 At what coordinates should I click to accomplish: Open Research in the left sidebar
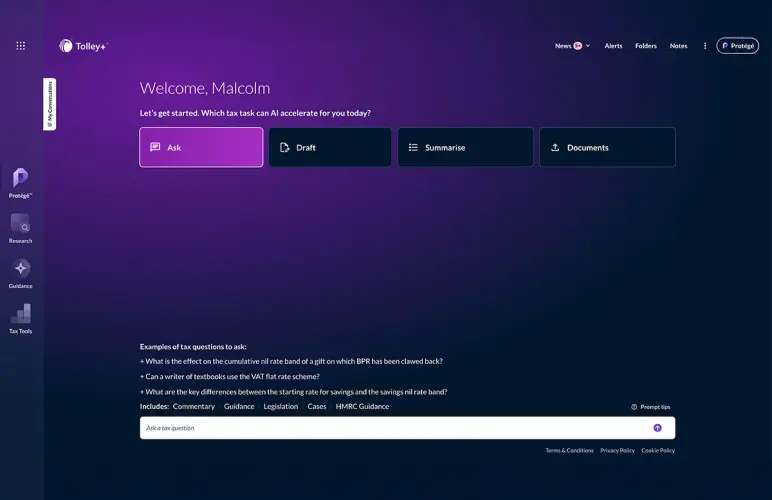coord(21,227)
